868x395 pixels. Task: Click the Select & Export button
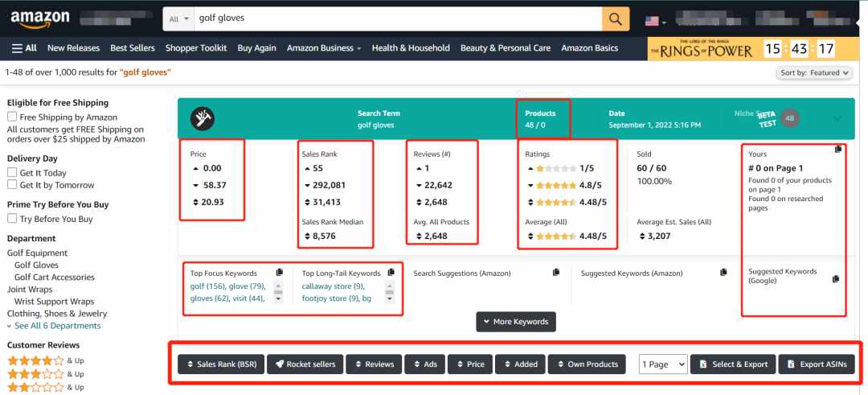click(733, 364)
